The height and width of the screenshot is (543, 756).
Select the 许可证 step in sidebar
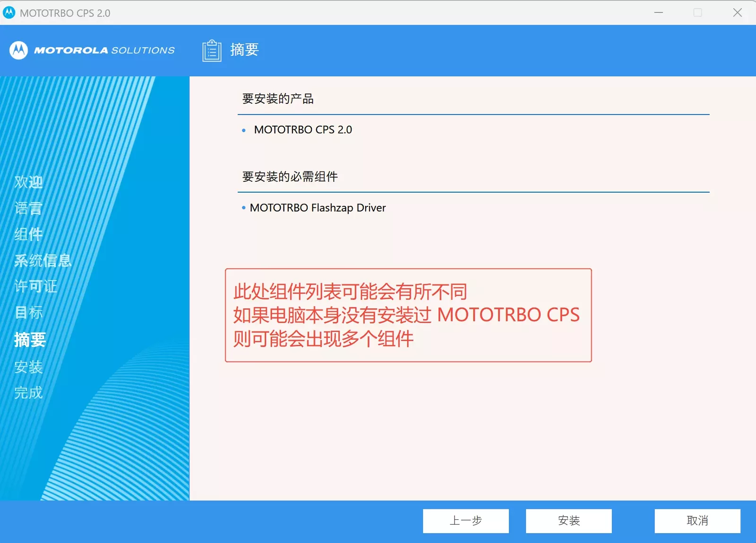35,286
